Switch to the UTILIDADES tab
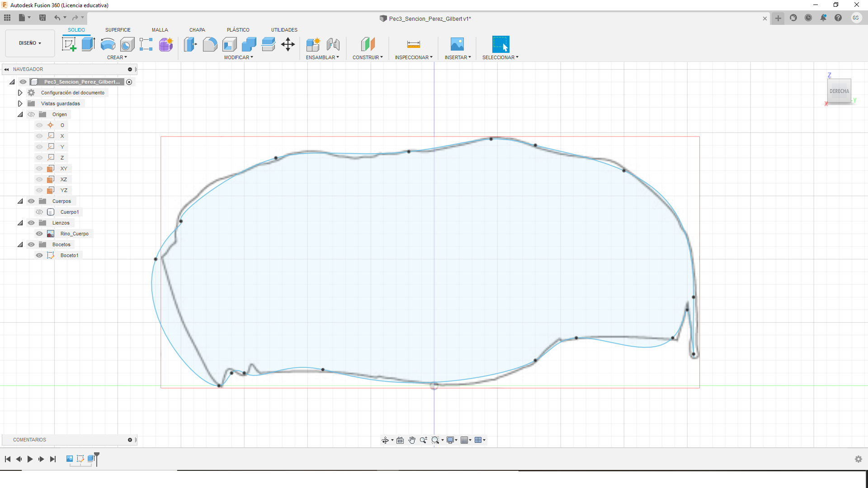The width and height of the screenshot is (868, 488). pyautogui.click(x=284, y=30)
